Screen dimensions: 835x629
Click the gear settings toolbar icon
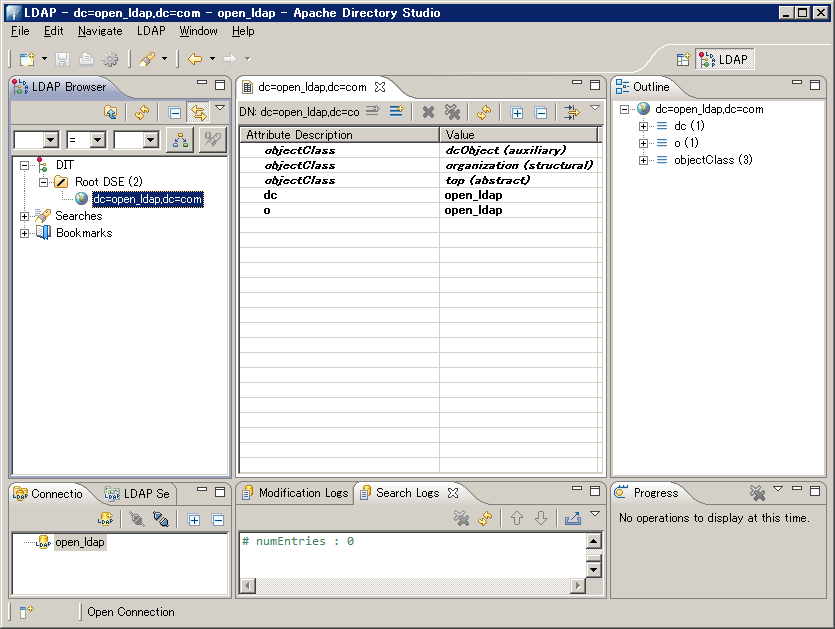click(x=110, y=59)
